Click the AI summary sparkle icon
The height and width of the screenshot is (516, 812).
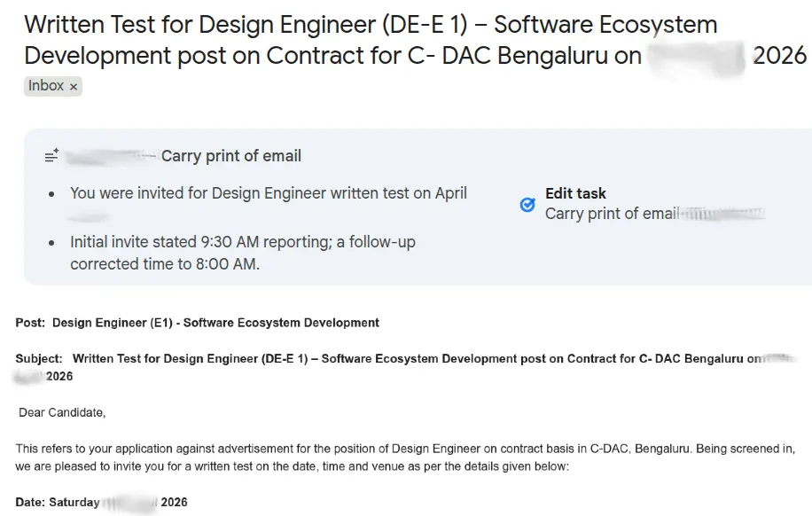coord(51,155)
